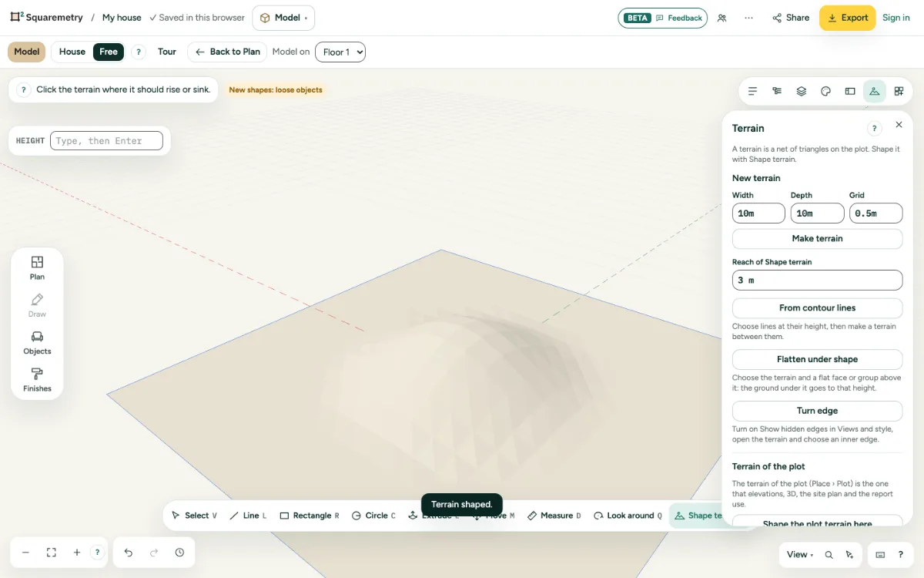924x578 pixels.
Task: Select the Model tab
Action: pyautogui.click(x=27, y=52)
